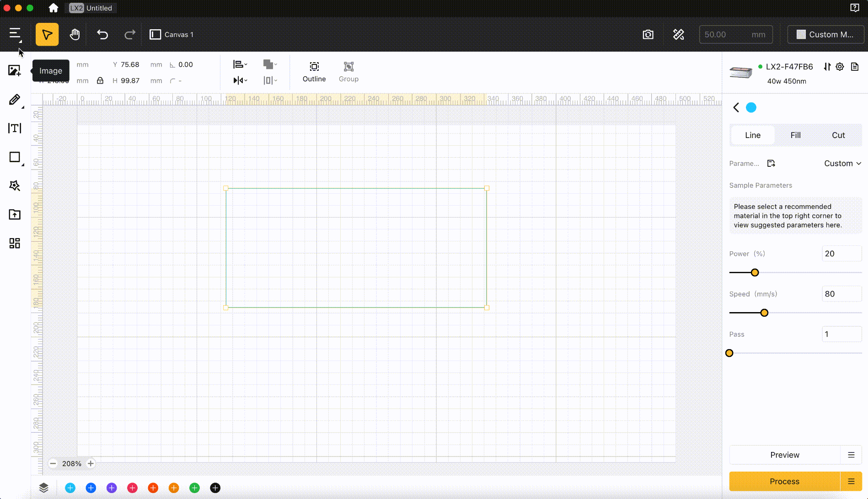
Task: Click the height value 99.87 field
Action: (130, 80)
